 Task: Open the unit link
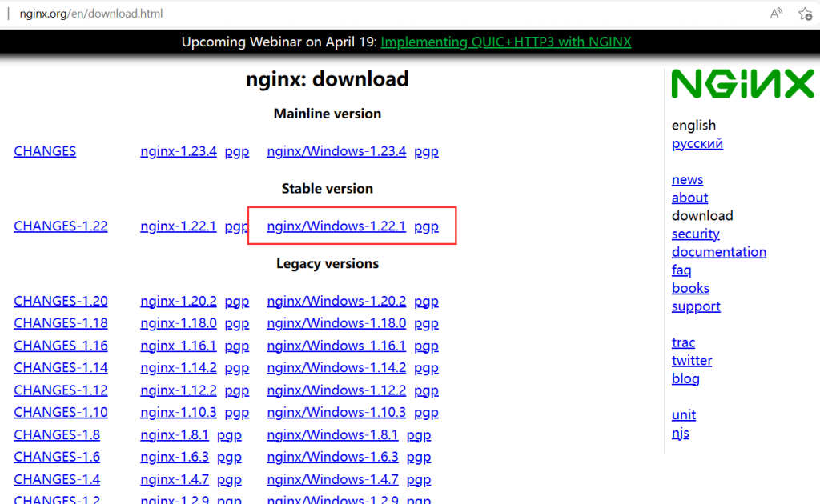(684, 415)
